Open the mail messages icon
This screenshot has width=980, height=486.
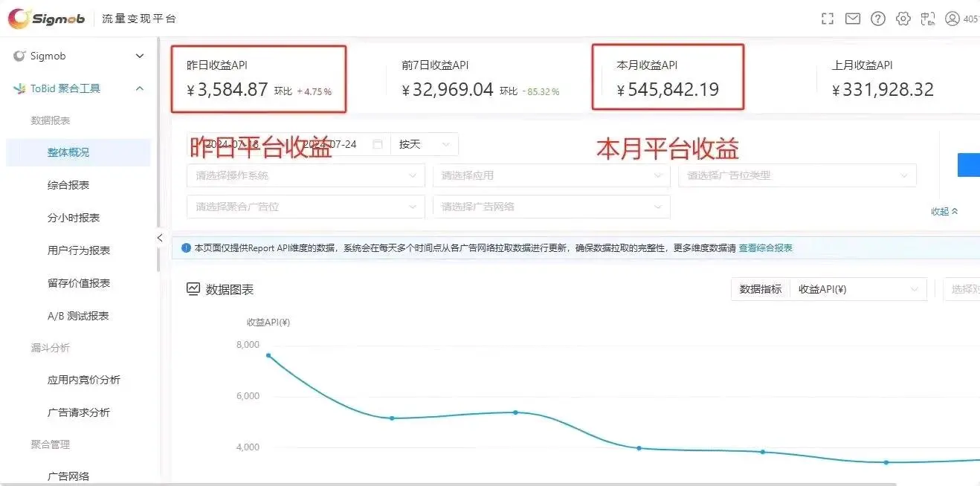pos(853,19)
